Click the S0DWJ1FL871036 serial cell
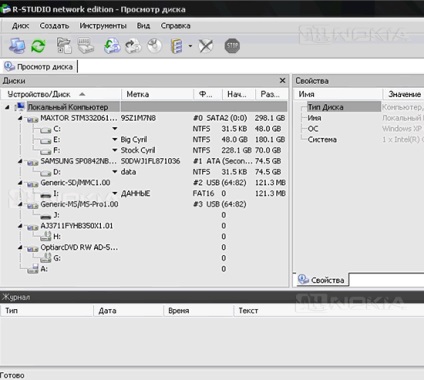424x380 pixels. pyautogui.click(x=150, y=161)
